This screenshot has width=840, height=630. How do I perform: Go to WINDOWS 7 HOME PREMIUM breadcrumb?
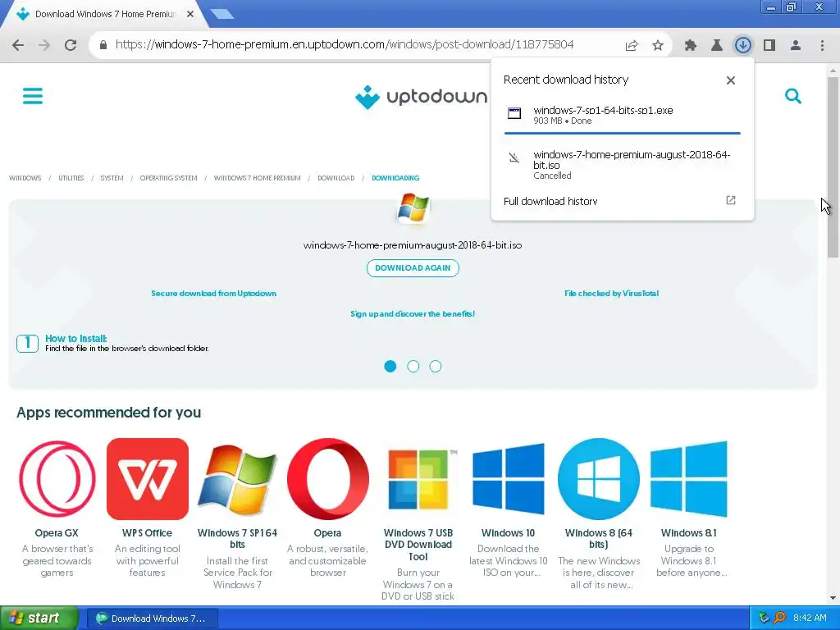257,178
